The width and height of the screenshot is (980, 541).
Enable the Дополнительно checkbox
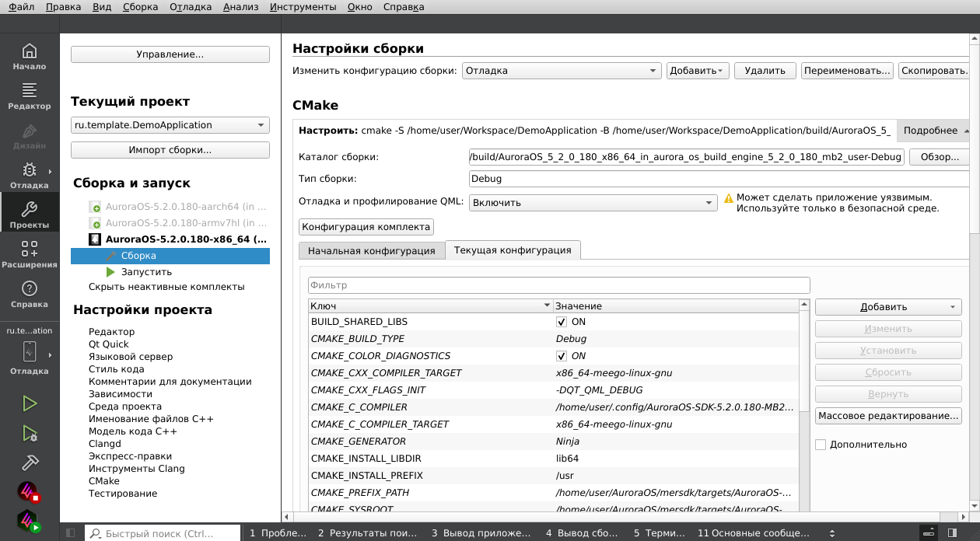[x=821, y=445]
